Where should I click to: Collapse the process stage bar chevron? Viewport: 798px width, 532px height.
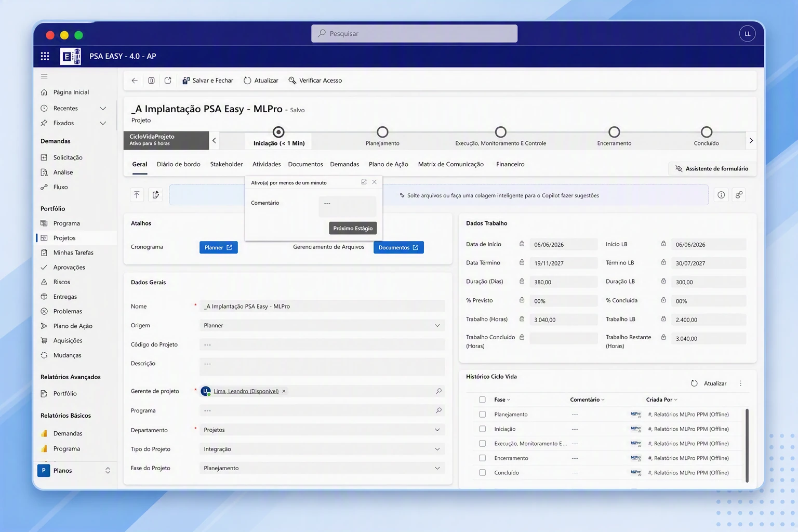point(214,140)
